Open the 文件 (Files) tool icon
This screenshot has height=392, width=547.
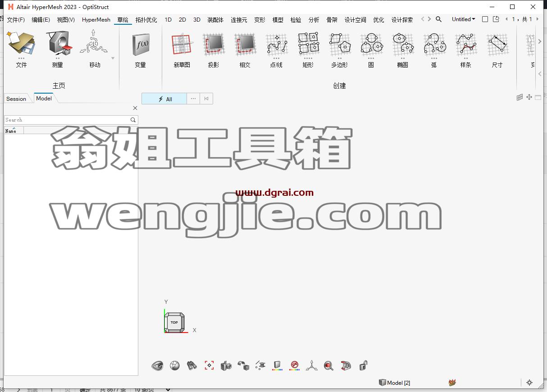(x=21, y=44)
